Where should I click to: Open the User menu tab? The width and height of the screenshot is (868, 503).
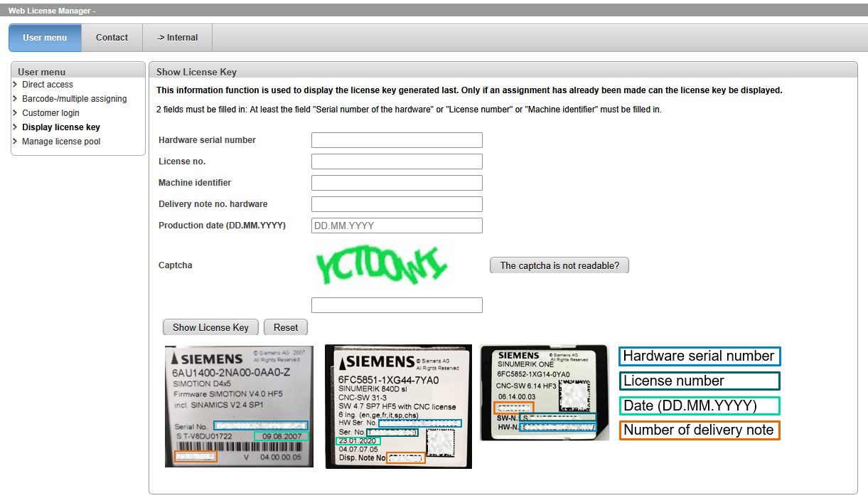(45, 38)
